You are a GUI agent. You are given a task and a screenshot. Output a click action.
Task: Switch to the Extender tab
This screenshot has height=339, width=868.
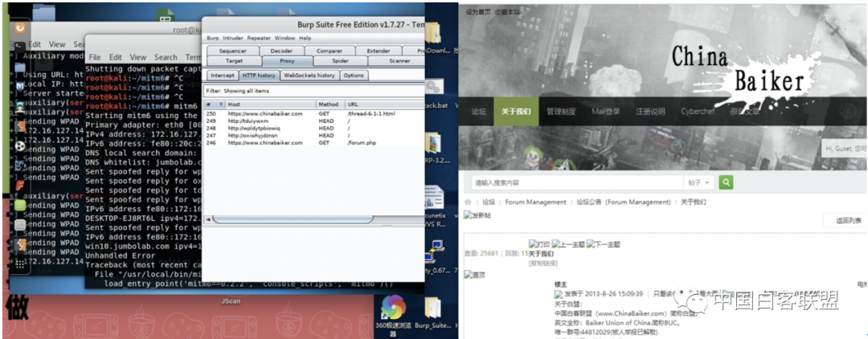point(378,51)
